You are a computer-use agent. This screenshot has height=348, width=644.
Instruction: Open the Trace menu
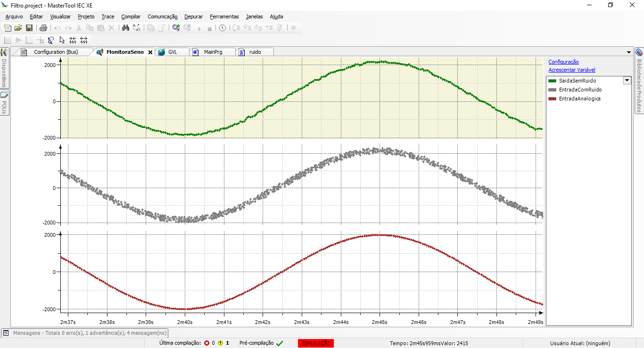(x=107, y=17)
